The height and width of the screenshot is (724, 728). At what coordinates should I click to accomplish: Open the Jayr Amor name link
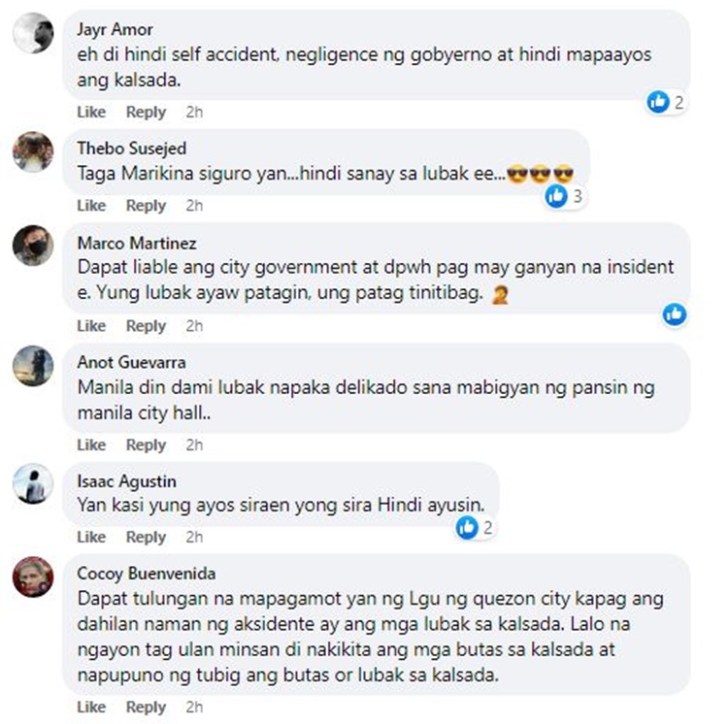[x=115, y=30]
